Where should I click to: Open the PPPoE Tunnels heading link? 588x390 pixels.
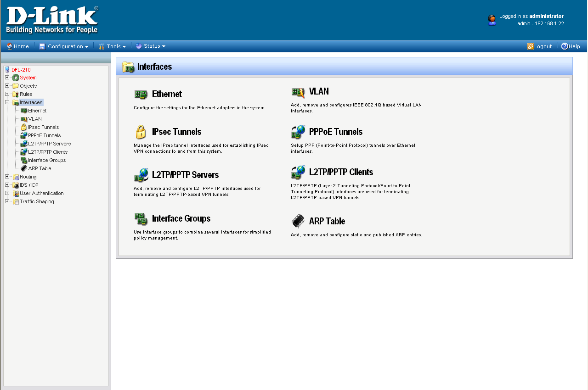336,132
